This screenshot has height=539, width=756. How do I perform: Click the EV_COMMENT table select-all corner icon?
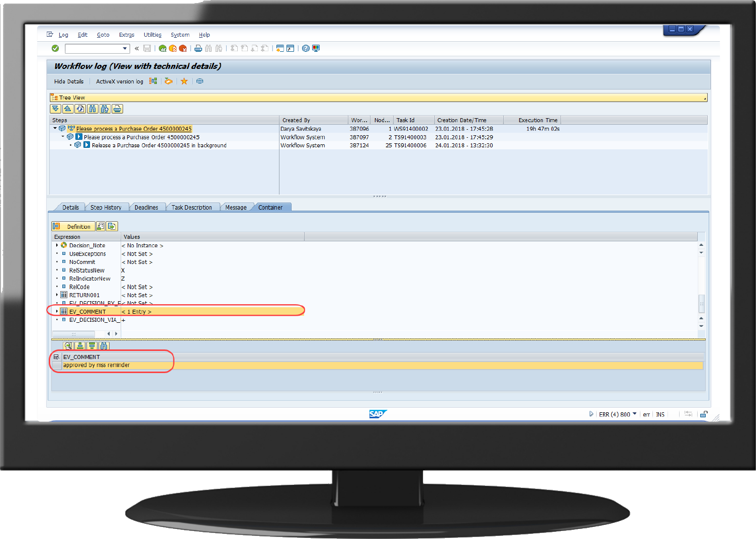click(56, 357)
